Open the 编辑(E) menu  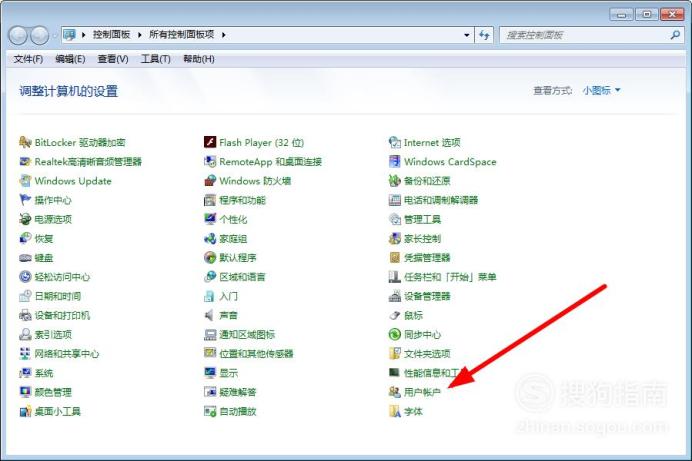click(70, 59)
